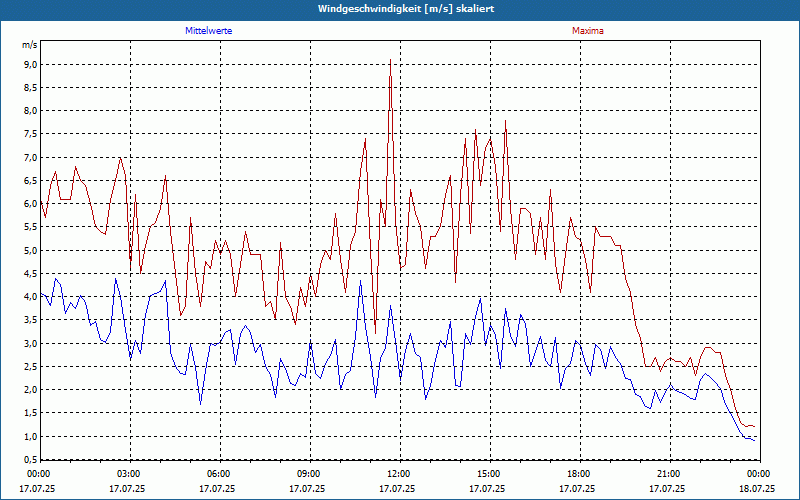Click the 3,5 y-axis label

pos(31,320)
